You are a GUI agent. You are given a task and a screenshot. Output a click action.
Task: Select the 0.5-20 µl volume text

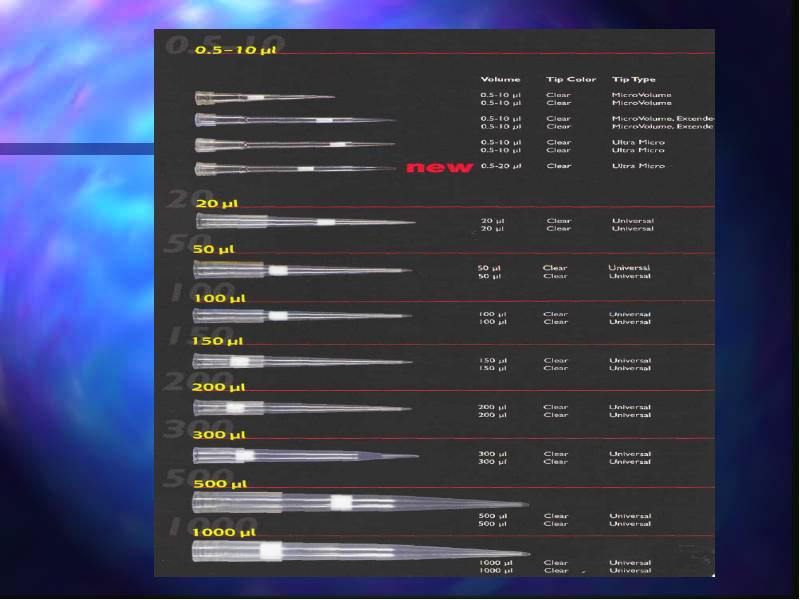(x=501, y=166)
